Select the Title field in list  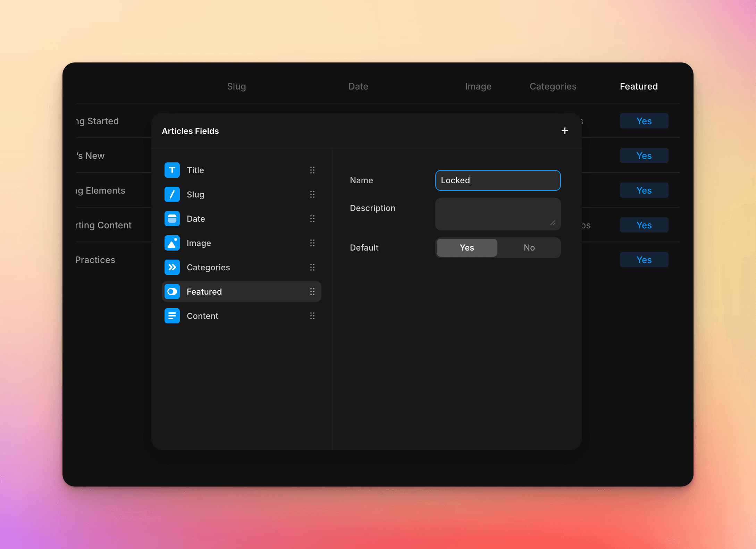pos(242,170)
